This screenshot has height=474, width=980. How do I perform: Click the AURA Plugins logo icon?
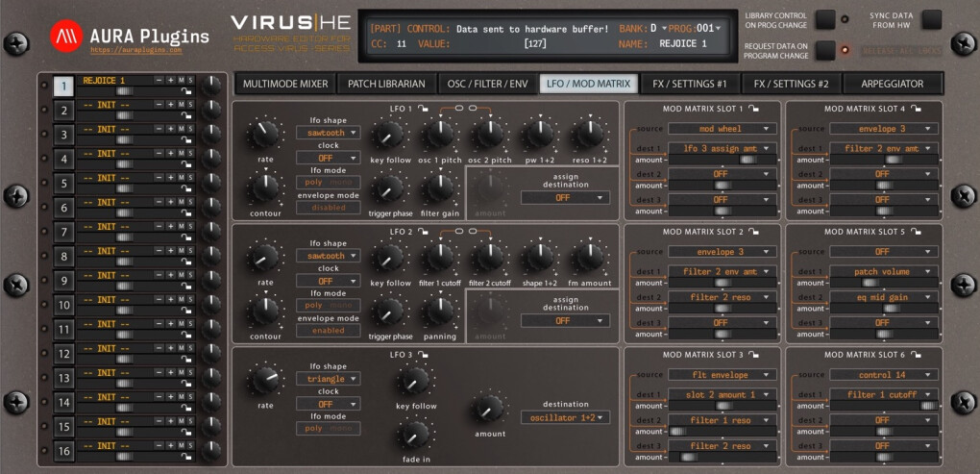[x=66, y=36]
